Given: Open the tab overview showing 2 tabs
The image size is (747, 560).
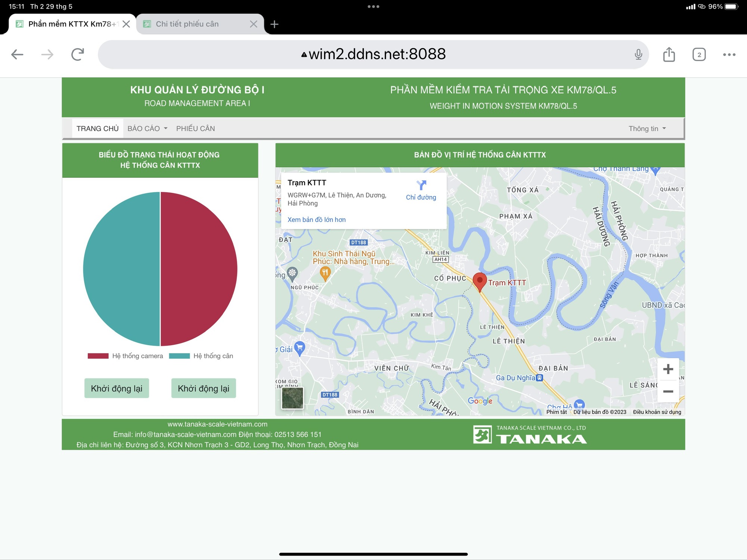Looking at the screenshot, I should [699, 55].
